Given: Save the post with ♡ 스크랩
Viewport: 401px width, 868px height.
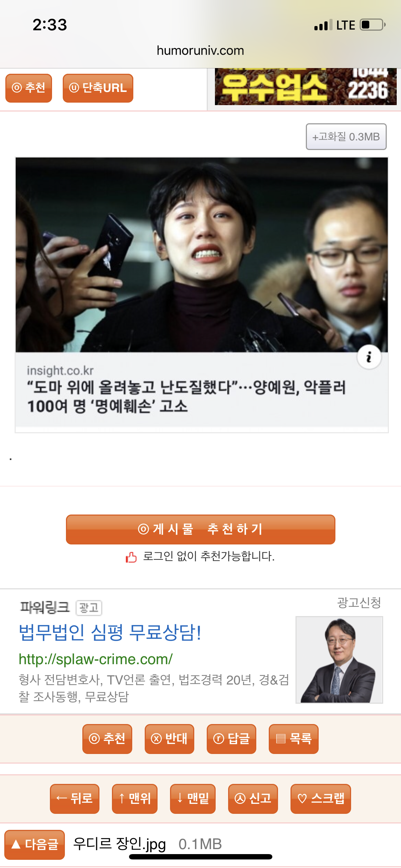Looking at the screenshot, I should click(x=321, y=799).
